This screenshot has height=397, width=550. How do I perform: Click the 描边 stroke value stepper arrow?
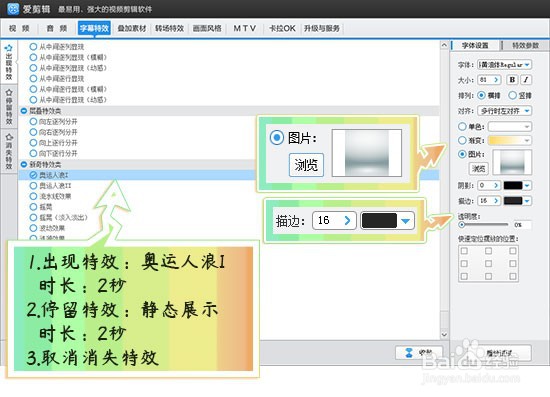[496, 201]
